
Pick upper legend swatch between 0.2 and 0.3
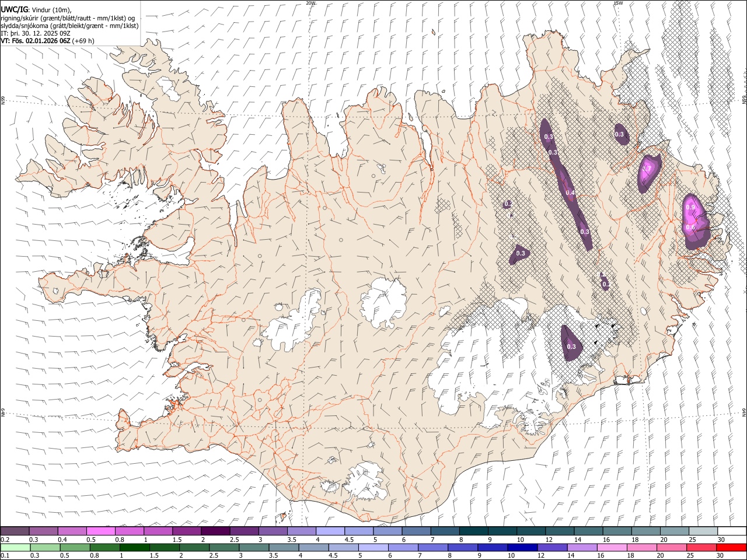point(15,531)
